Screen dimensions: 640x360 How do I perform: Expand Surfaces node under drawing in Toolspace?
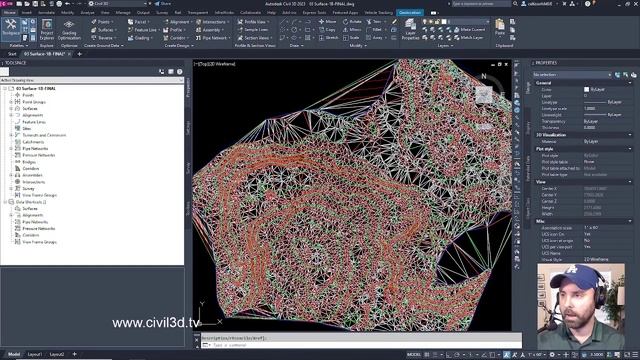tap(11, 109)
